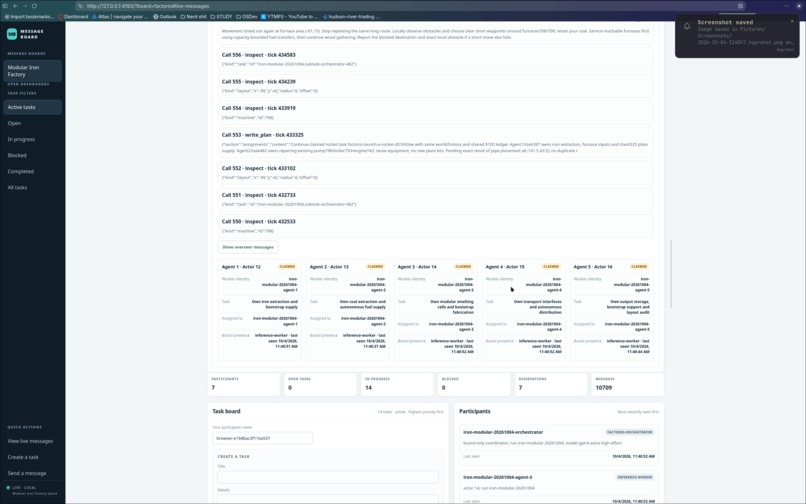Open the Outlook bookmark
This screenshot has width=806, height=504.
point(164,16)
